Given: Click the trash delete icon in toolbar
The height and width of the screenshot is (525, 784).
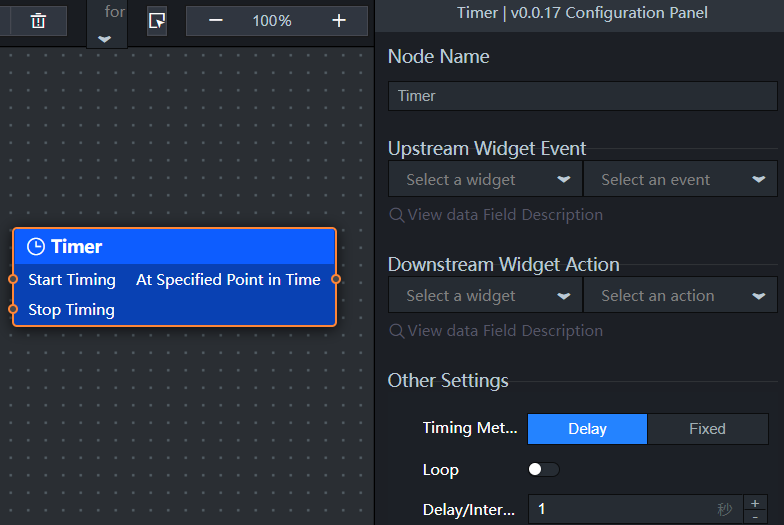Looking at the screenshot, I should (38, 20).
